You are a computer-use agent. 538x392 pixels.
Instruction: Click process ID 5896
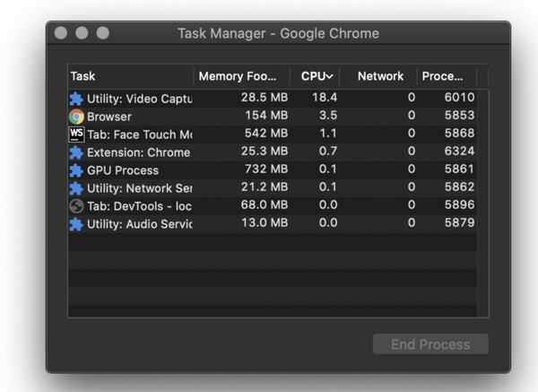tap(459, 205)
